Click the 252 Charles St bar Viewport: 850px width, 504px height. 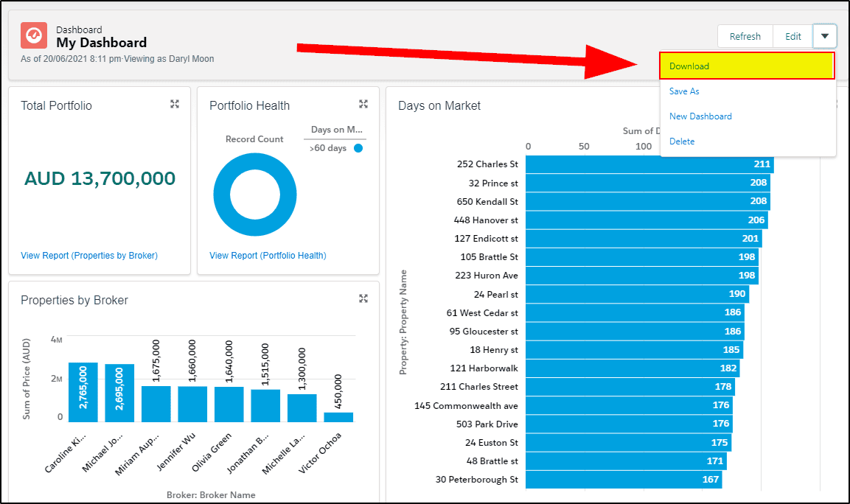pos(649,164)
